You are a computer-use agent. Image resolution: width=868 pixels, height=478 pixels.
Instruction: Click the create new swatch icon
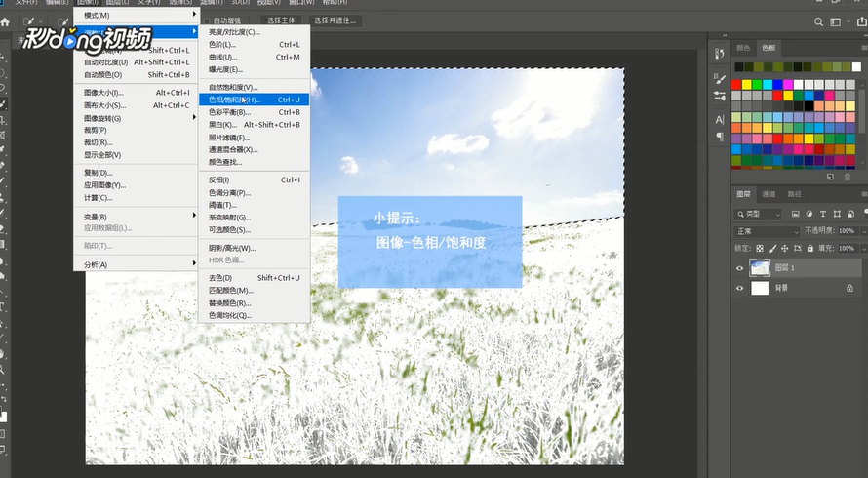tap(830, 178)
